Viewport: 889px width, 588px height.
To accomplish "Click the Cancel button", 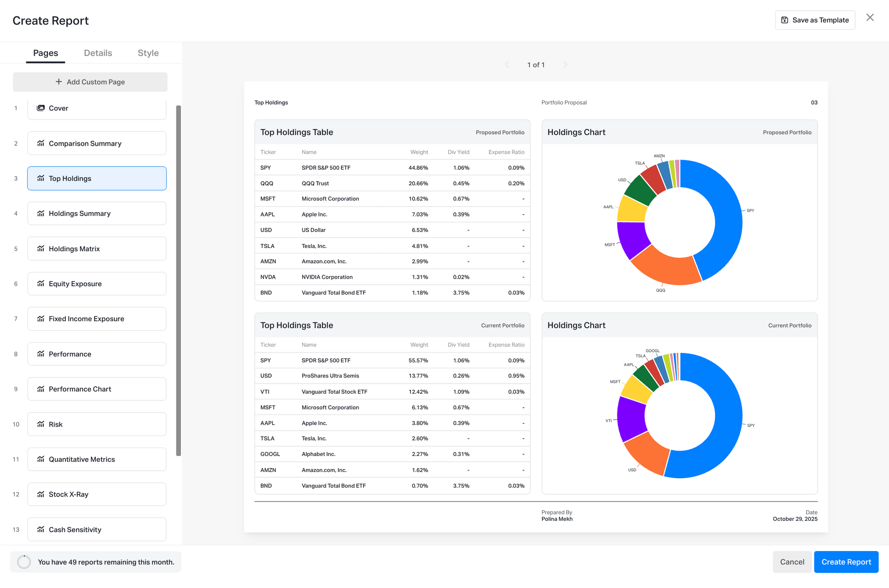I will [792, 562].
